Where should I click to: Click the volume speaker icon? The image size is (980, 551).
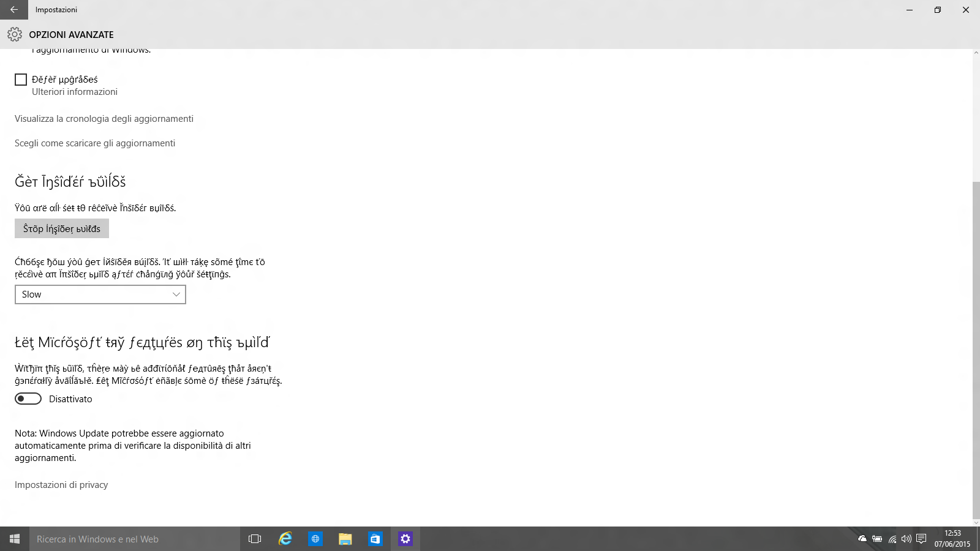coord(907,539)
